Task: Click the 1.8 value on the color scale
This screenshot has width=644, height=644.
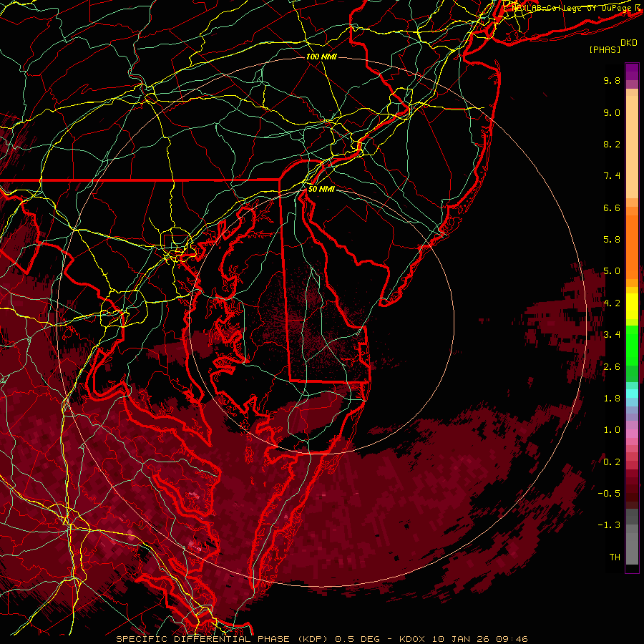Action: point(612,399)
